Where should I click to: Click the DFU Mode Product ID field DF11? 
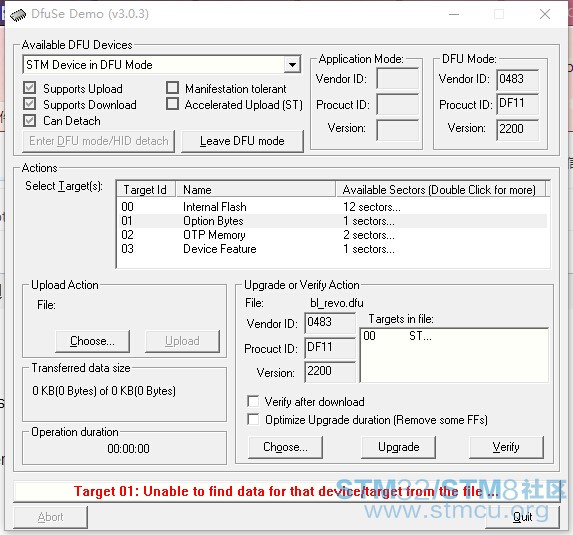pyautogui.click(x=517, y=104)
